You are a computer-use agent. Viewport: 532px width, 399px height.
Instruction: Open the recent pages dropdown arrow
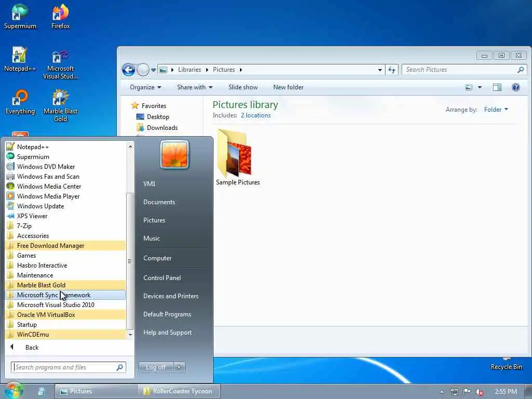[x=153, y=70]
